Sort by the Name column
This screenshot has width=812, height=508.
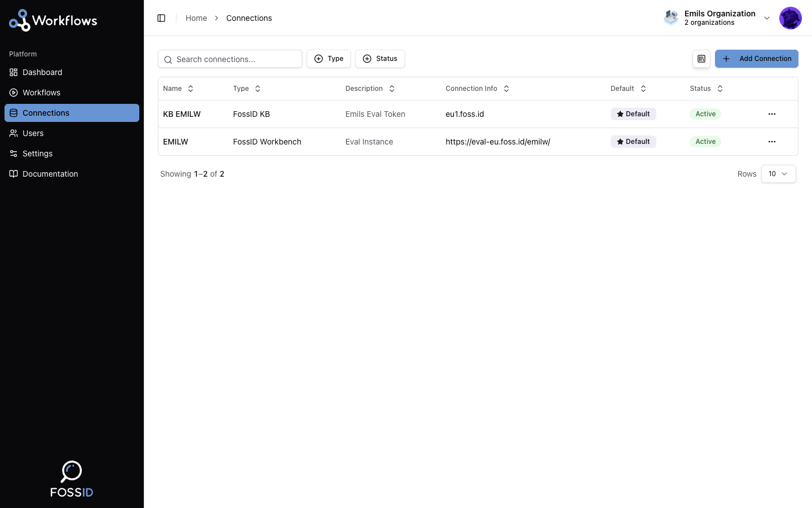click(178, 89)
